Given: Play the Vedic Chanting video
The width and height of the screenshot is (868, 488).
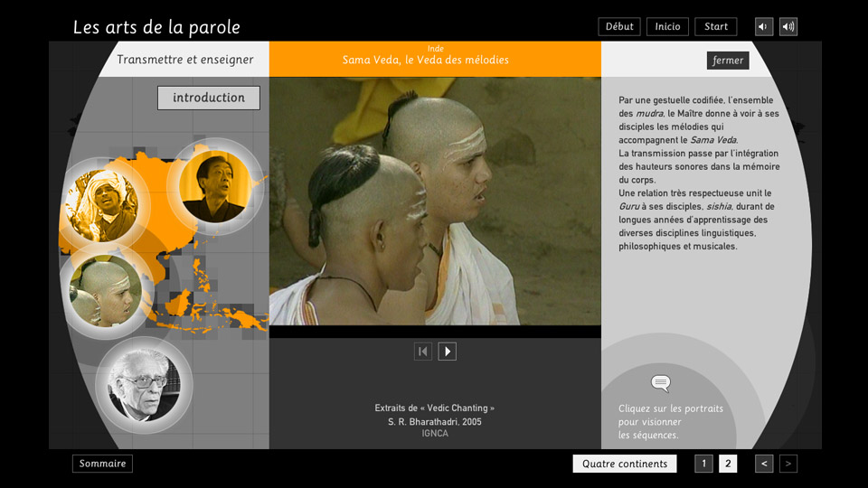Looking at the screenshot, I should click(448, 352).
